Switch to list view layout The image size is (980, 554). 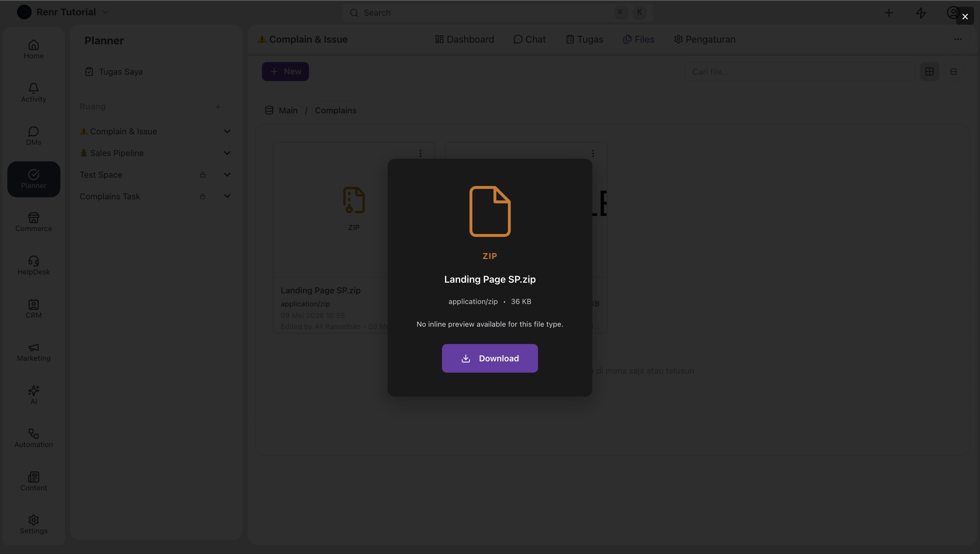[953, 72]
